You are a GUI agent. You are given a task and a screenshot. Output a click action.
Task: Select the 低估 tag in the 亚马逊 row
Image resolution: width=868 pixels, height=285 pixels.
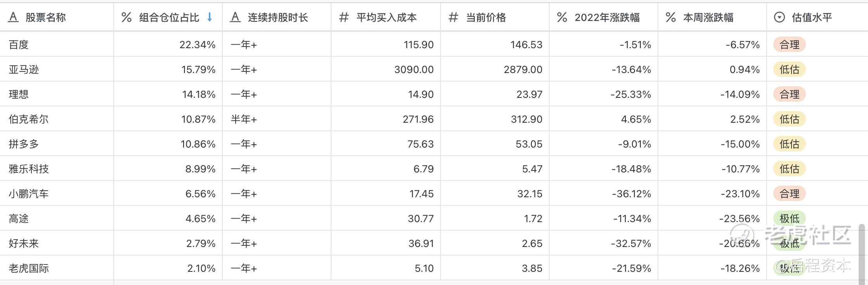[790, 70]
